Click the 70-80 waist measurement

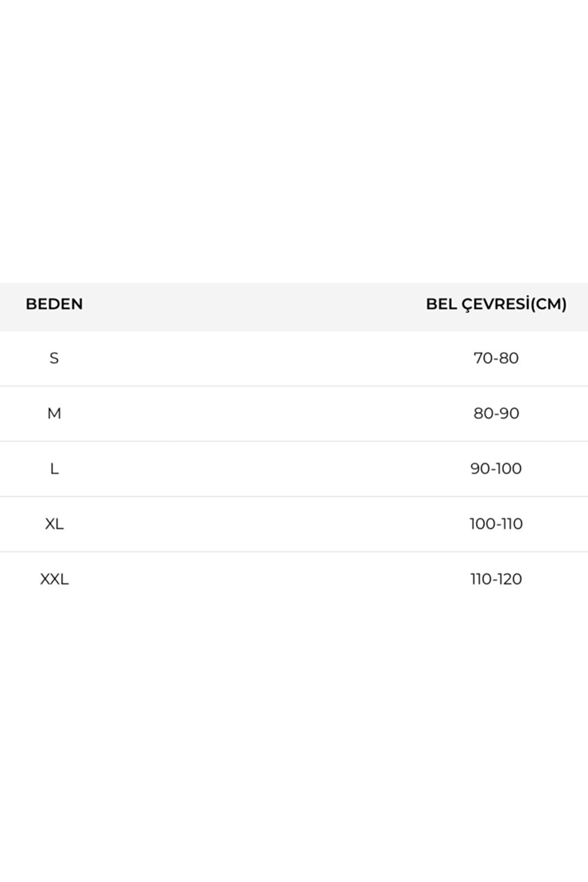click(x=496, y=358)
